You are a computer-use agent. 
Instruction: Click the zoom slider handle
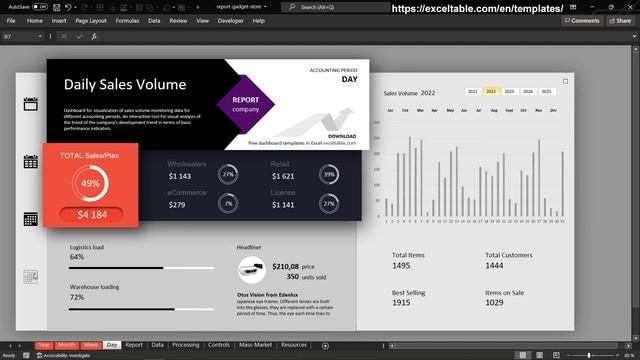click(x=589, y=356)
